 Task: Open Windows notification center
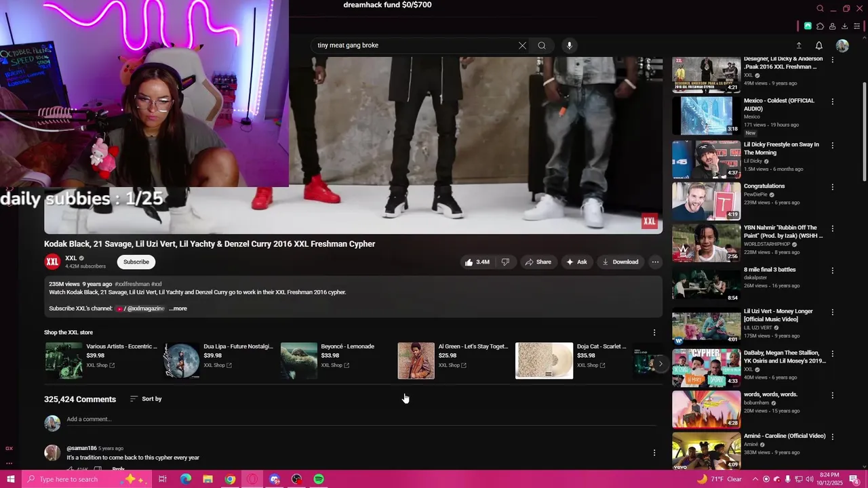coord(854,479)
